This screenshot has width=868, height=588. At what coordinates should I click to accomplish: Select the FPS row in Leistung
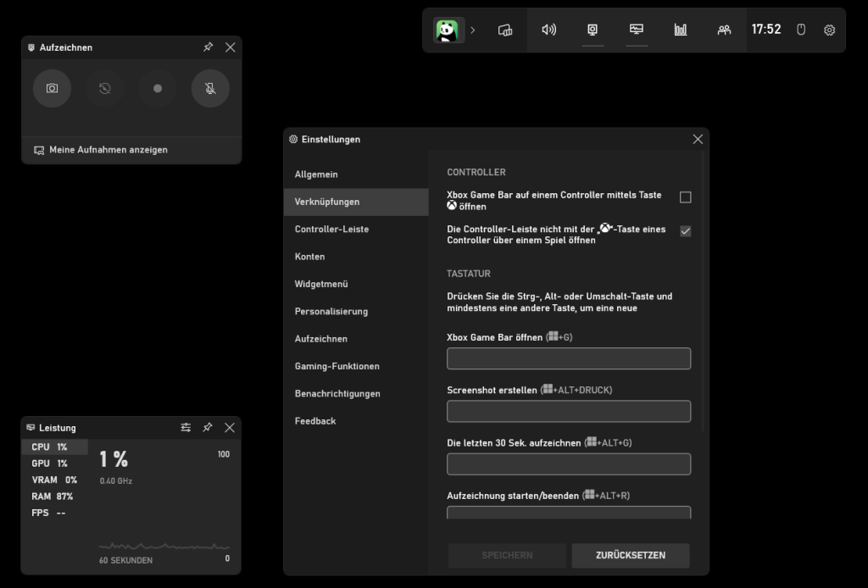click(54, 513)
